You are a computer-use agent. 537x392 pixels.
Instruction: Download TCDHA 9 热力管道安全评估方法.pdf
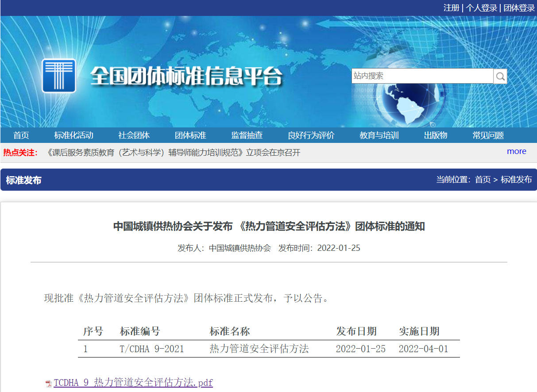(x=133, y=383)
